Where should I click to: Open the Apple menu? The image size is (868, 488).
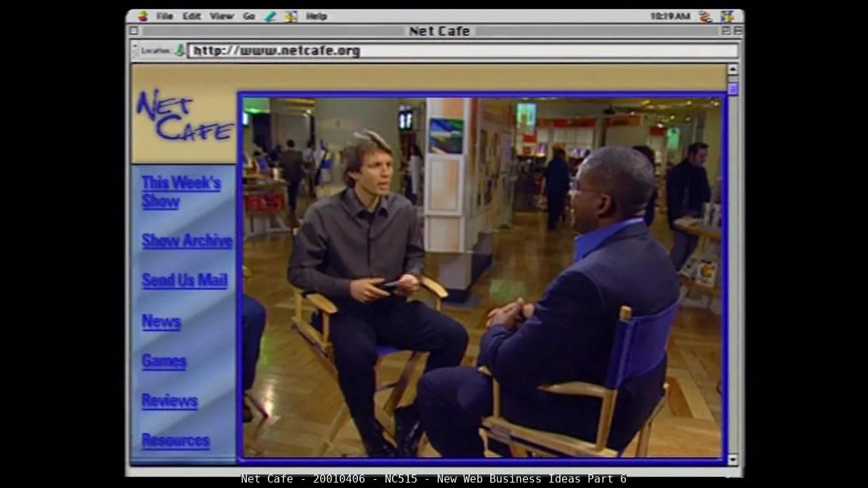[142, 16]
